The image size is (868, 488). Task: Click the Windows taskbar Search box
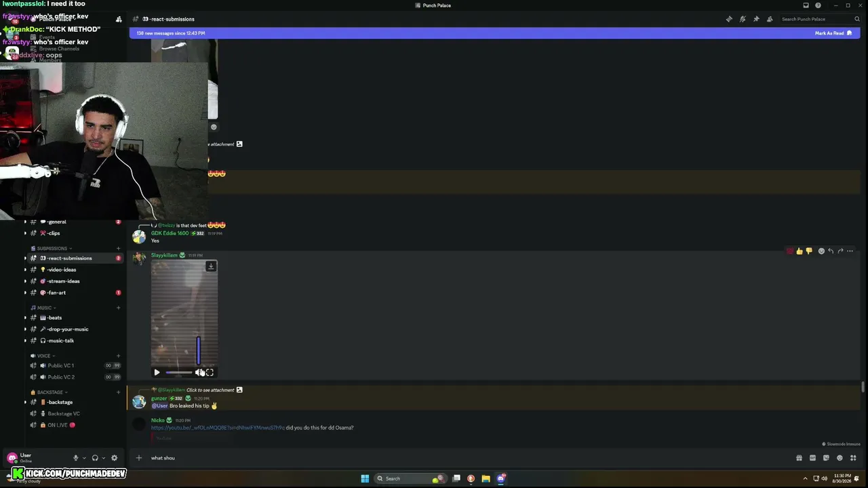tap(410, 479)
